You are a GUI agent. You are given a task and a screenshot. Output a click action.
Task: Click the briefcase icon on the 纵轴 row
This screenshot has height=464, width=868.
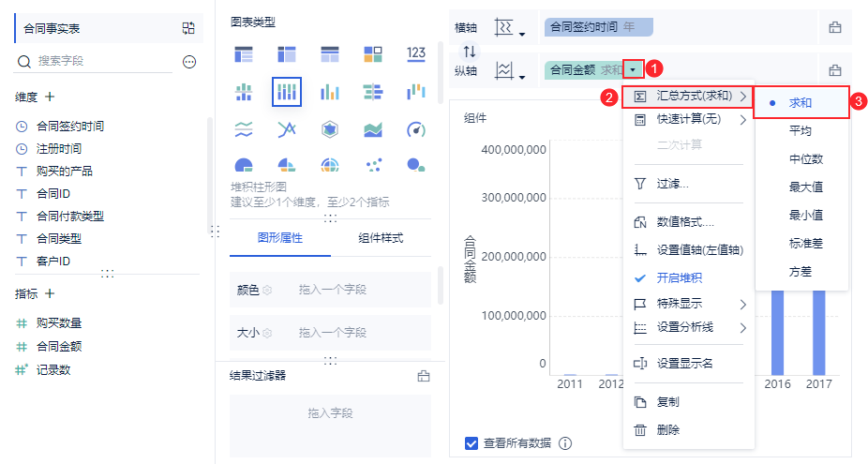tap(835, 70)
